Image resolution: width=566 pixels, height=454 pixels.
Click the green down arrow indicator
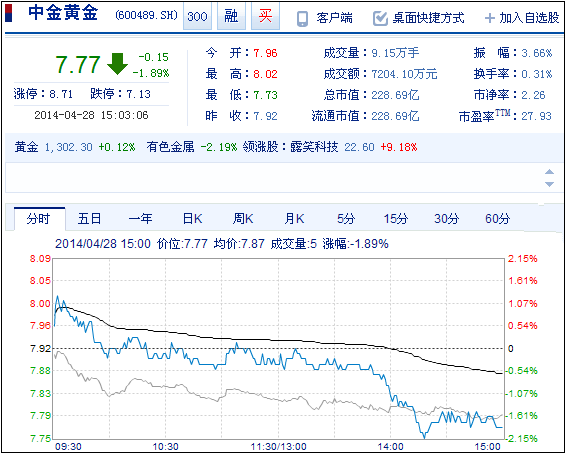(117, 64)
